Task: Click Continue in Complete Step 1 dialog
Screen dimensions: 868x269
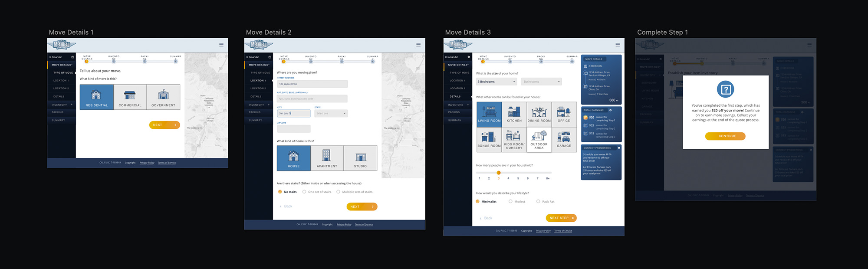Action: [x=725, y=136]
